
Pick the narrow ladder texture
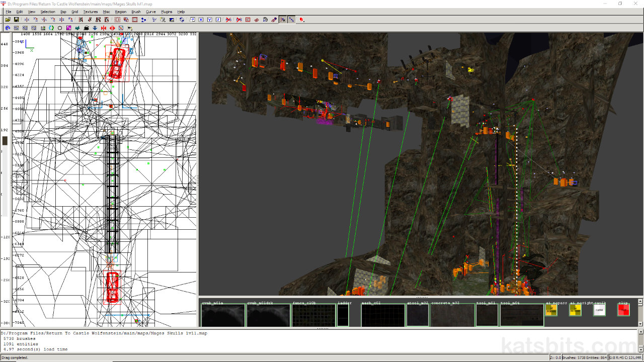coord(343,315)
